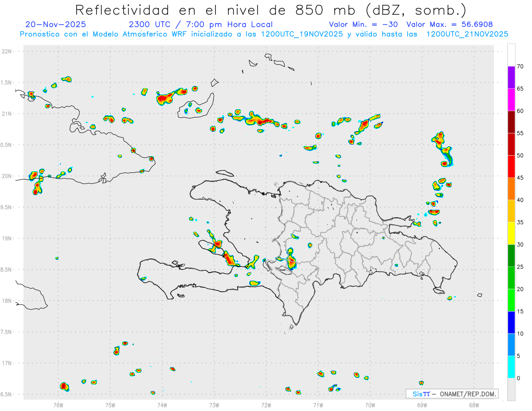This screenshot has height=411, width=532.
Task: Click the 73W longitude label
Action: 214,404
